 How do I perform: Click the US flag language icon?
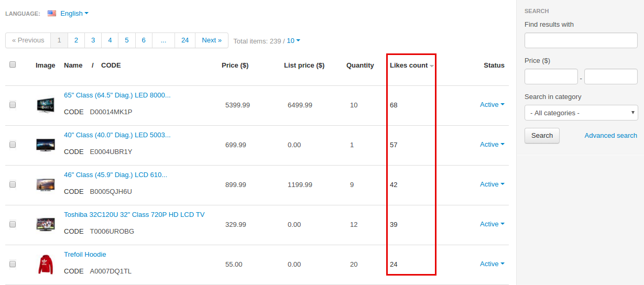tap(52, 14)
